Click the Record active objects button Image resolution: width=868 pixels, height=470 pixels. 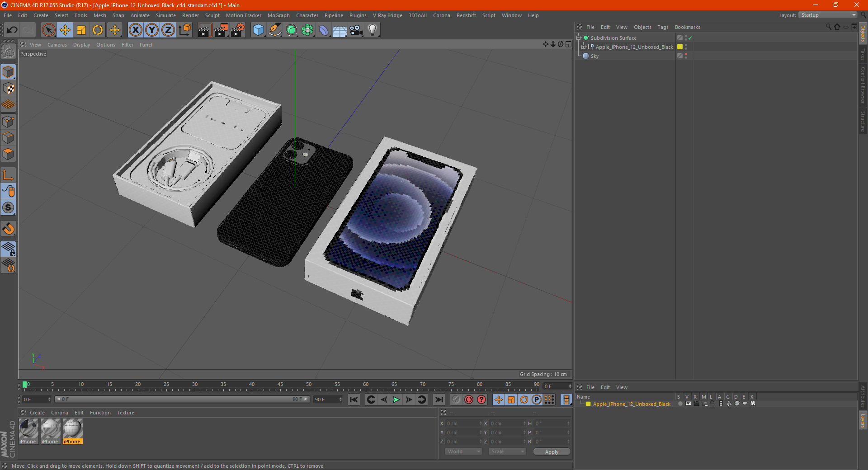pos(456,399)
